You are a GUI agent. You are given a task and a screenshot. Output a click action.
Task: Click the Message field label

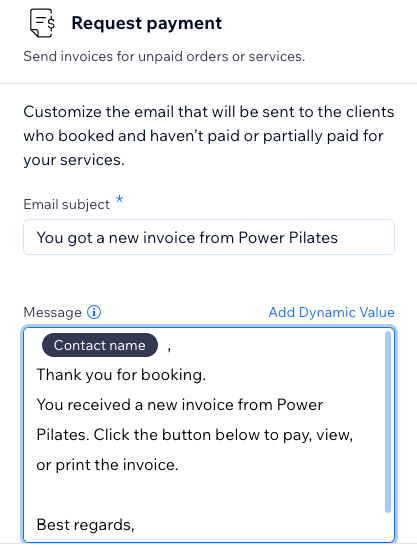pos(52,312)
